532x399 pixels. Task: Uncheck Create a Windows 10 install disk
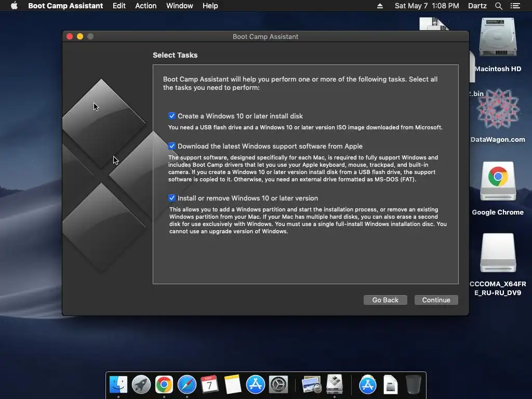click(171, 116)
